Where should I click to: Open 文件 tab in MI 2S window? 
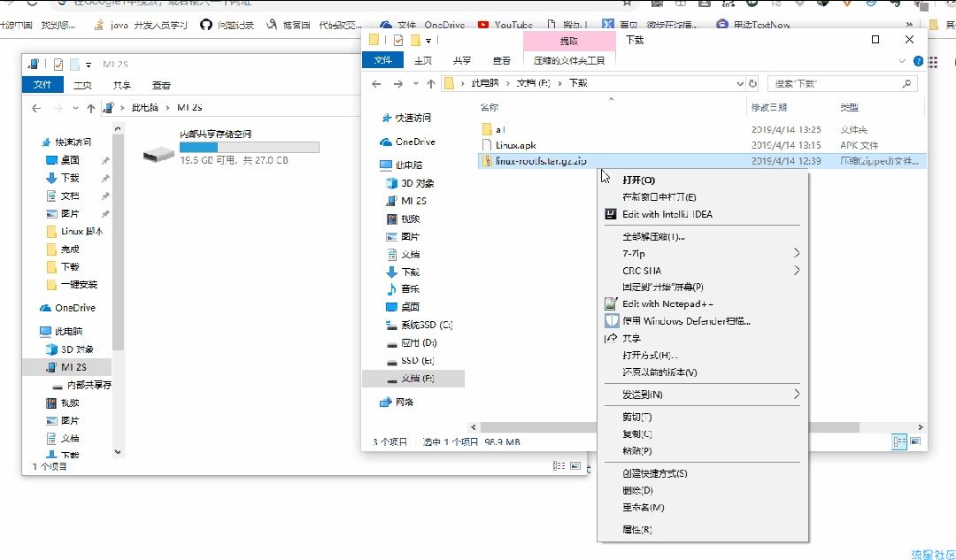point(42,84)
